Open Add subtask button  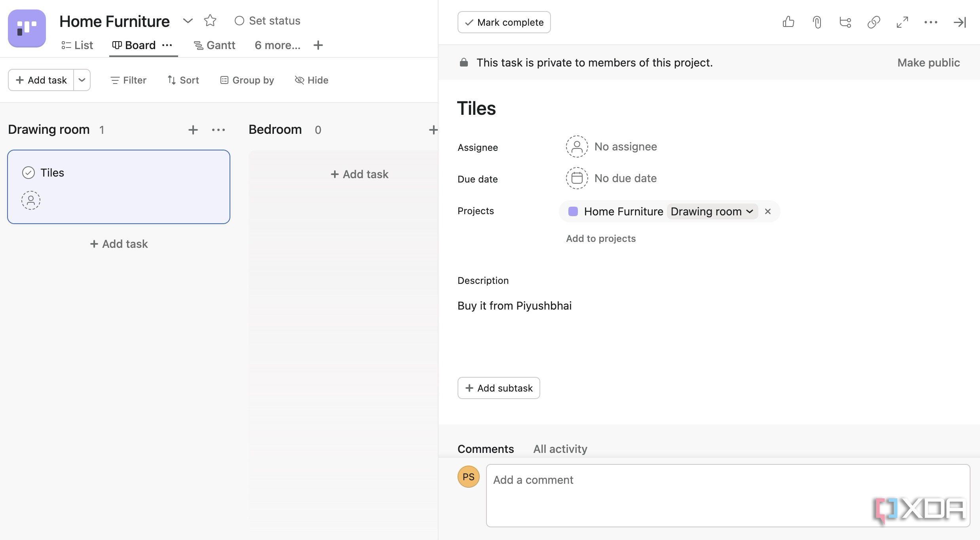click(499, 388)
